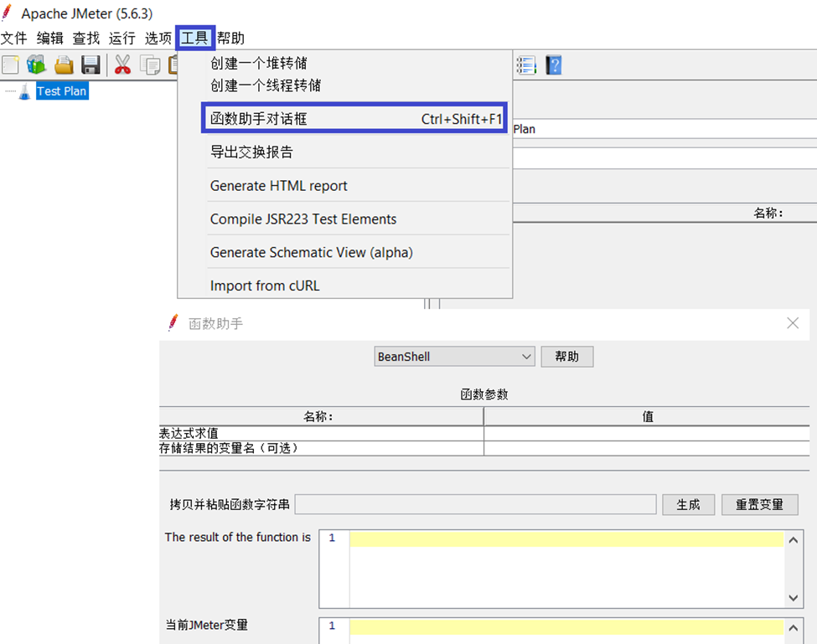Click the 当前JMeter变量 text area
The width and height of the screenshot is (817, 644).
566,631
